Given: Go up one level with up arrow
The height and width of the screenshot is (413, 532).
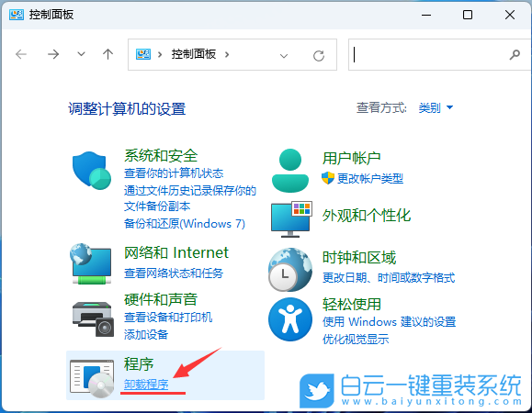Looking at the screenshot, I should coord(108,54).
